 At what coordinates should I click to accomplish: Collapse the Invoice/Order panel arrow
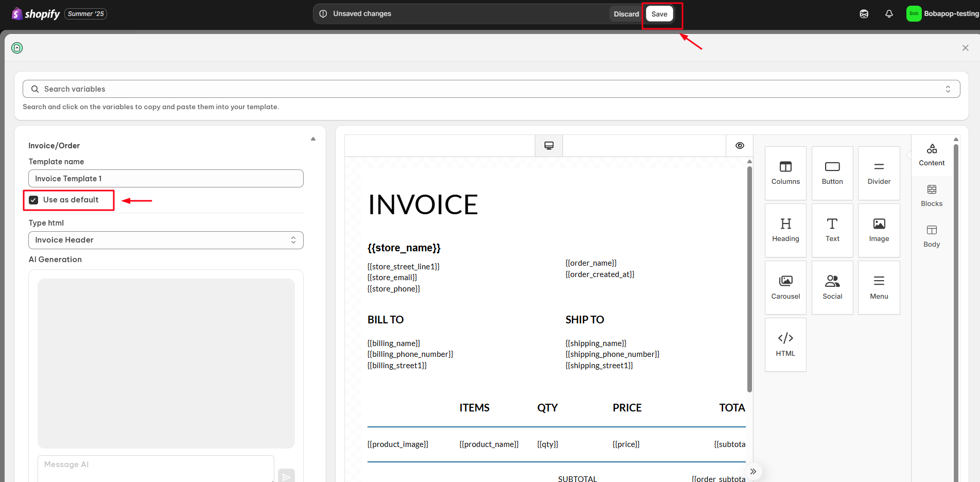(313, 139)
